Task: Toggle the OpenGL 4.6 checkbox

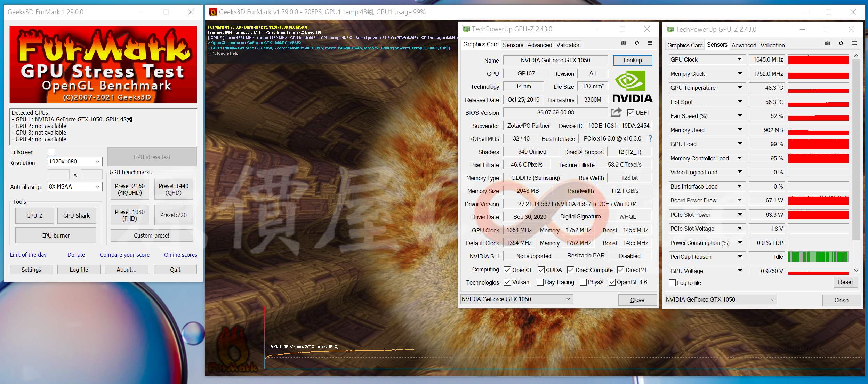Action: click(x=612, y=282)
